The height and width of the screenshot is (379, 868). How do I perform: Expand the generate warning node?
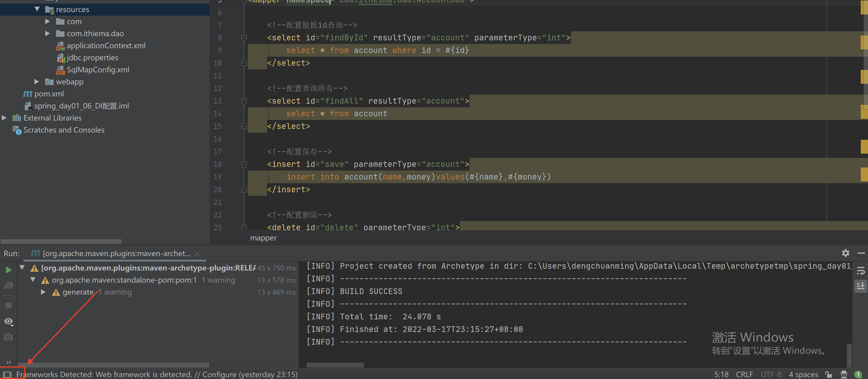(43, 292)
